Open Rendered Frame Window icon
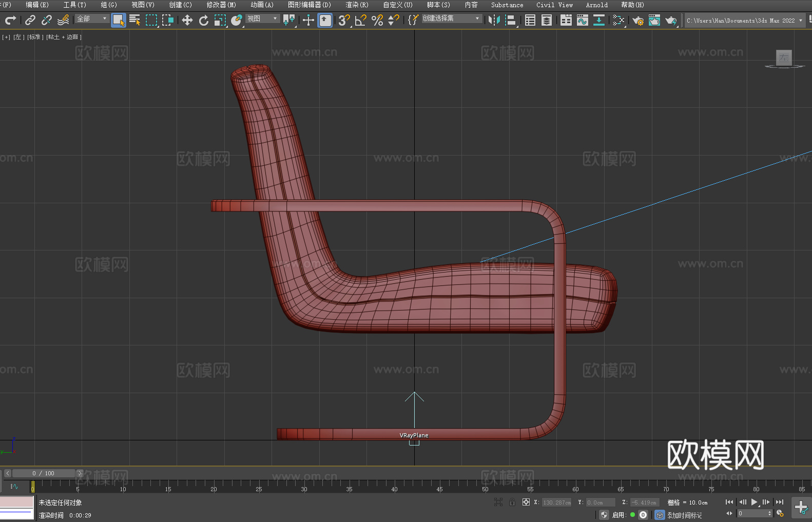The image size is (812, 522). [x=654, y=20]
